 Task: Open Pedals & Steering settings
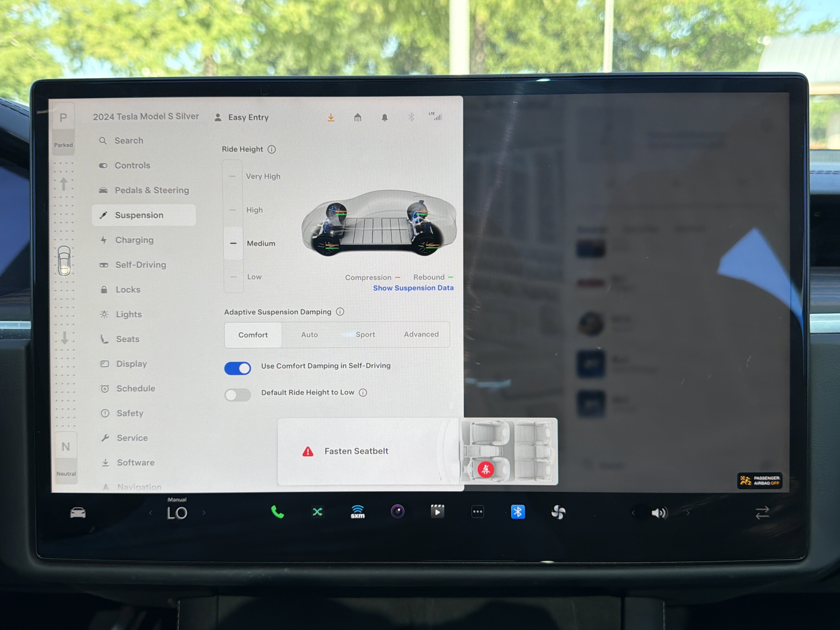click(x=144, y=190)
